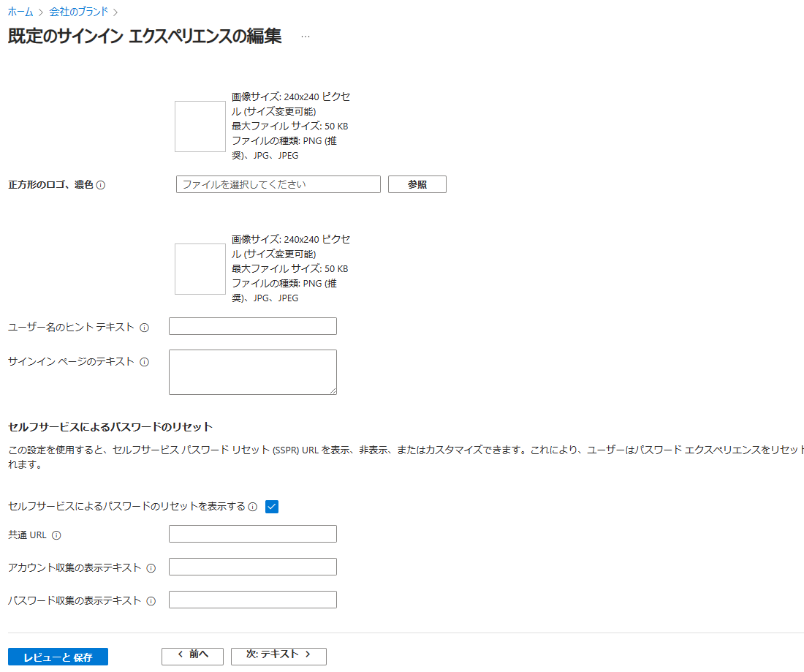This screenshot has height=672, width=804.
Task: Open the 会社のブランド breadcrumb link
Action: pos(78,11)
